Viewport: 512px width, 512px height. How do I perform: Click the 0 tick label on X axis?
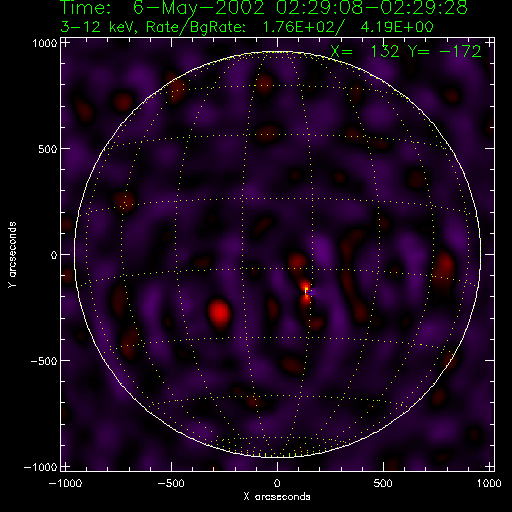point(277,483)
